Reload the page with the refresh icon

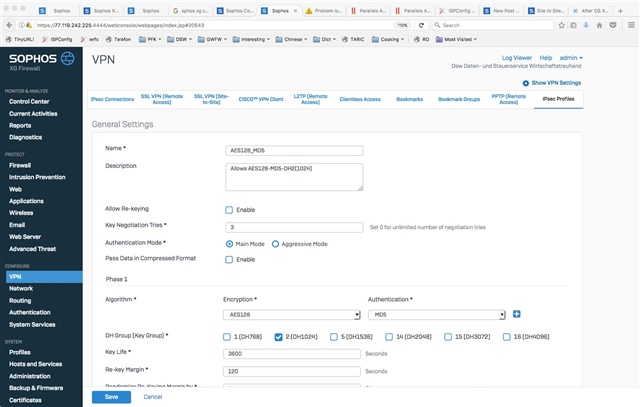(421, 25)
